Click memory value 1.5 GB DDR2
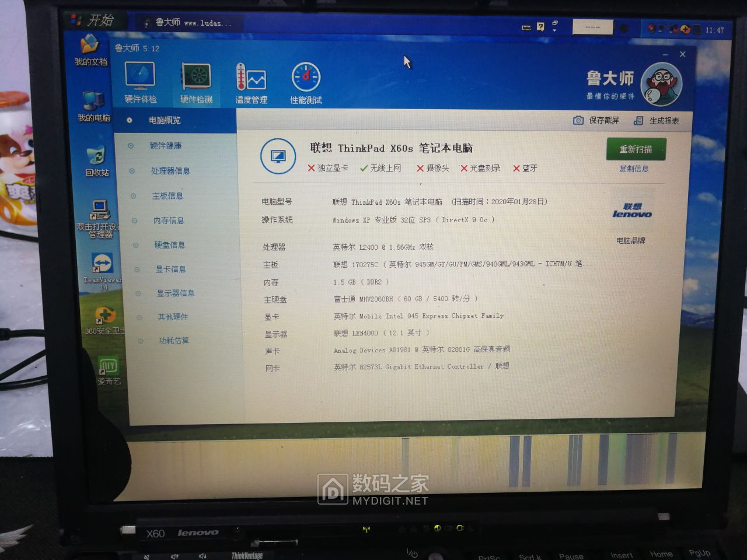747x560 pixels. pyautogui.click(x=361, y=282)
